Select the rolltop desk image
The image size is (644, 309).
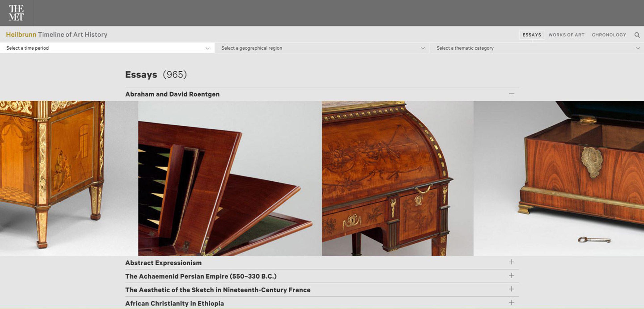397,178
